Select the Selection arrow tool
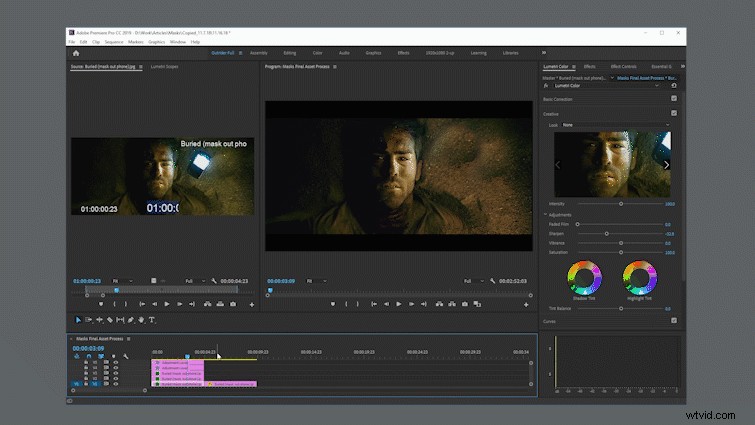This screenshot has height=425, width=755. [78, 320]
